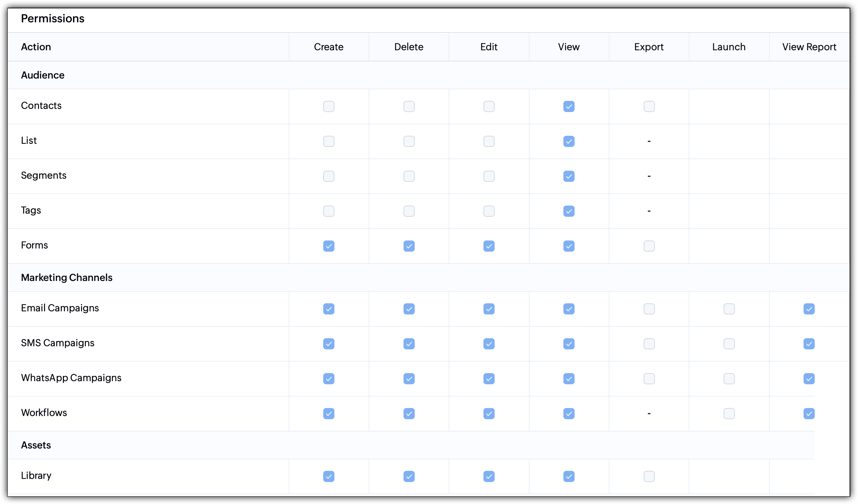This screenshot has width=858, height=504.
Task: Toggle View checkbox for SMS Campaigns
Action: pos(569,344)
